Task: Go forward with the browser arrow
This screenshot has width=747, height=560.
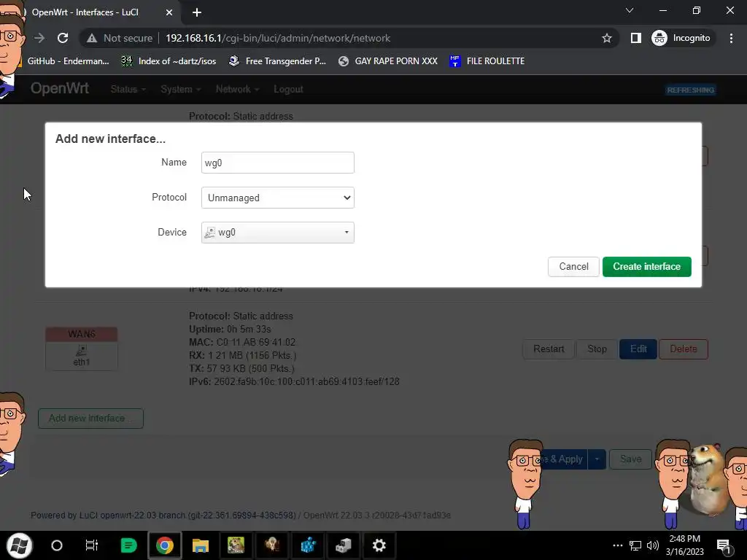Action: (x=39, y=38)
